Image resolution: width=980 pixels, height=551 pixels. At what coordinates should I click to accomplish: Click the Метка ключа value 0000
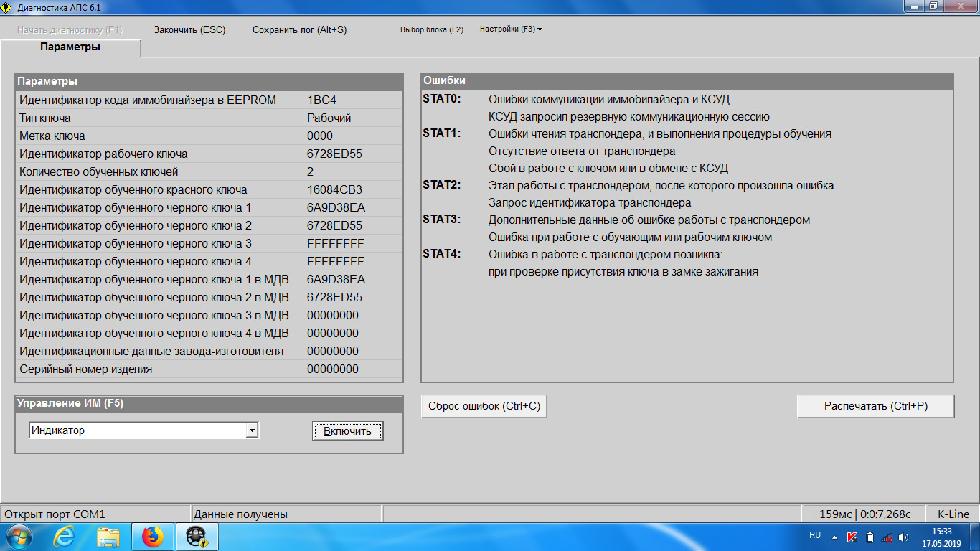(x=320, y=136)
